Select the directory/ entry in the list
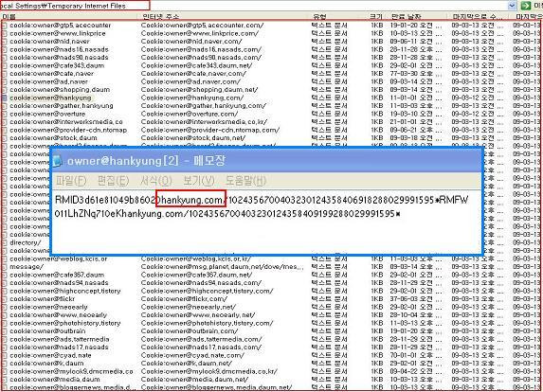 coord(26,243)
